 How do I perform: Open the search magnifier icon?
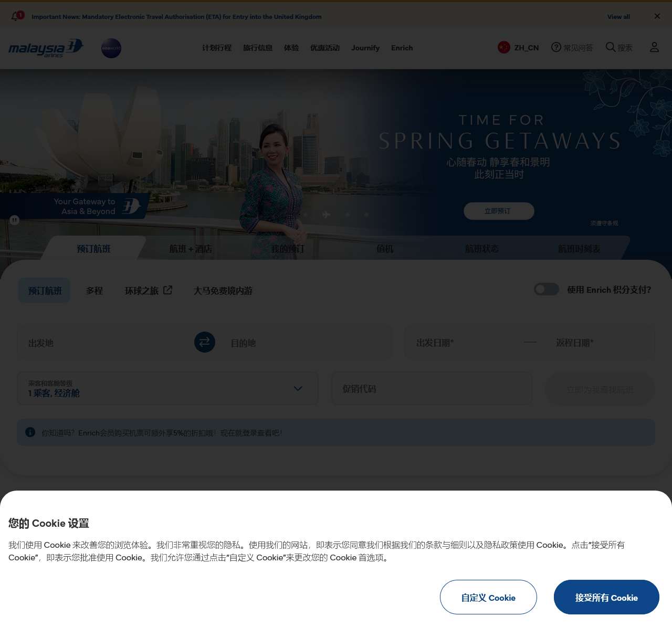pos(611,47)
